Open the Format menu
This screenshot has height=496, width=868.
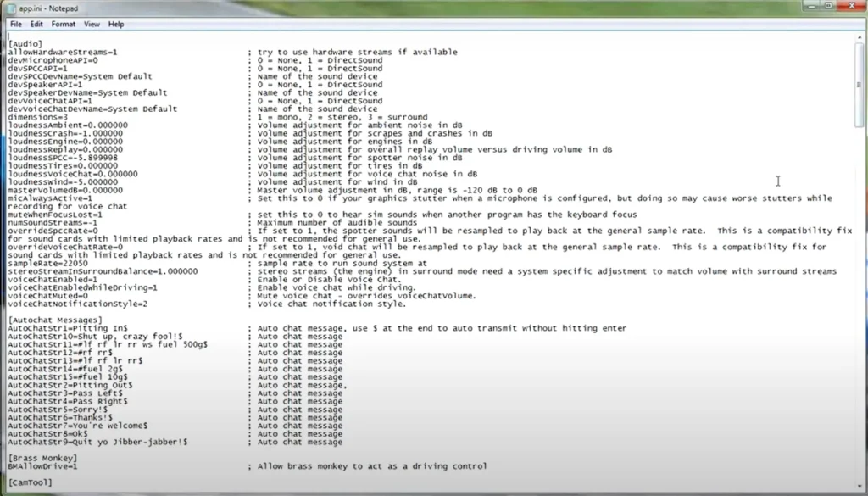tap(63, 25)
